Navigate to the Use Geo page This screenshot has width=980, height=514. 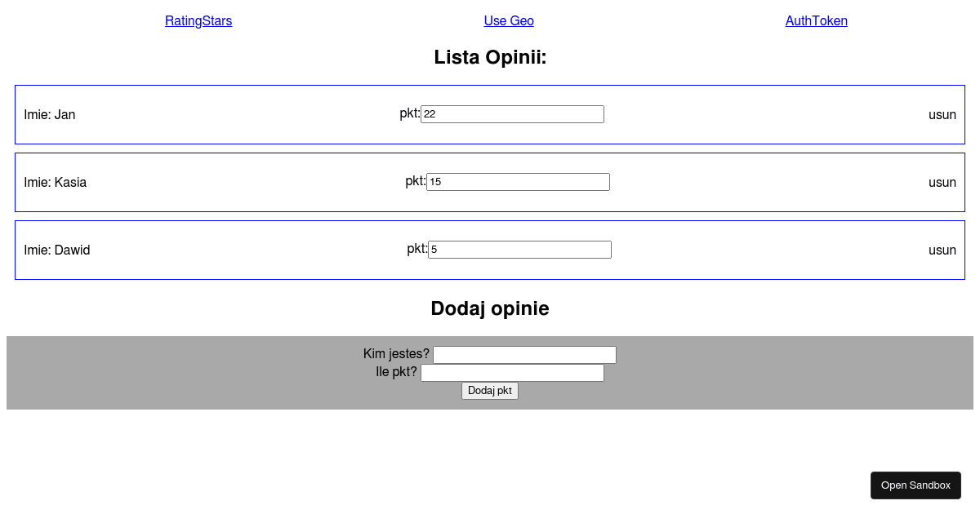click(509, 21)
